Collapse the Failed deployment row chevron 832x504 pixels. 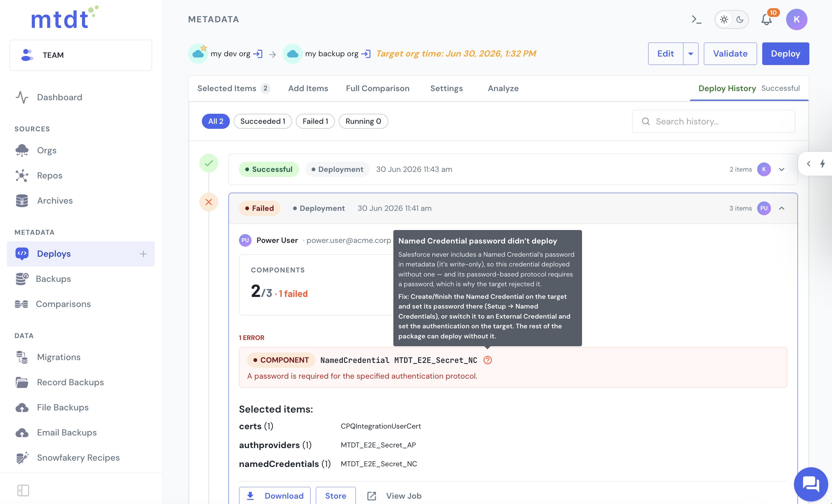click(781, 208)
